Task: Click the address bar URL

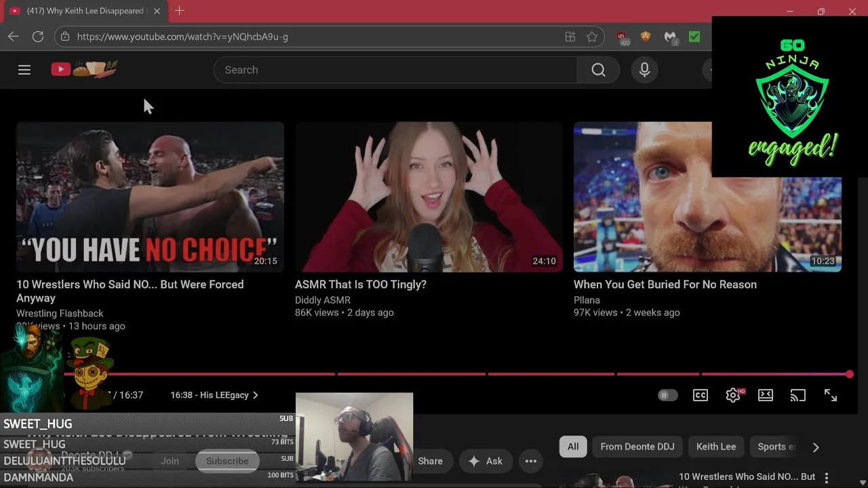Action: coord(182,37)
